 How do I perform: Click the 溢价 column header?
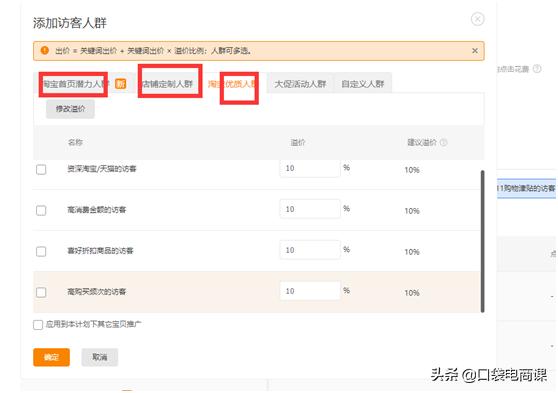point(298,142)
